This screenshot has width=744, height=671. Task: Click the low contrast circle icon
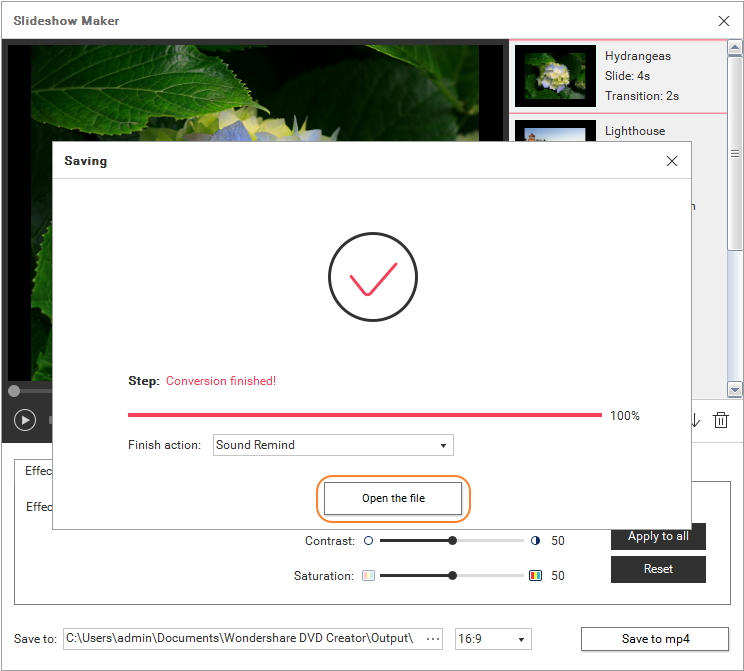pyautogui.click(x=368, y=541)
